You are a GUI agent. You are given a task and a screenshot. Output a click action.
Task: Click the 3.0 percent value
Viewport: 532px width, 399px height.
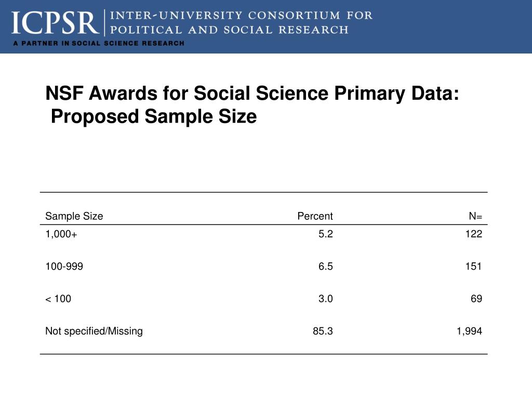(x=325, y=299)
